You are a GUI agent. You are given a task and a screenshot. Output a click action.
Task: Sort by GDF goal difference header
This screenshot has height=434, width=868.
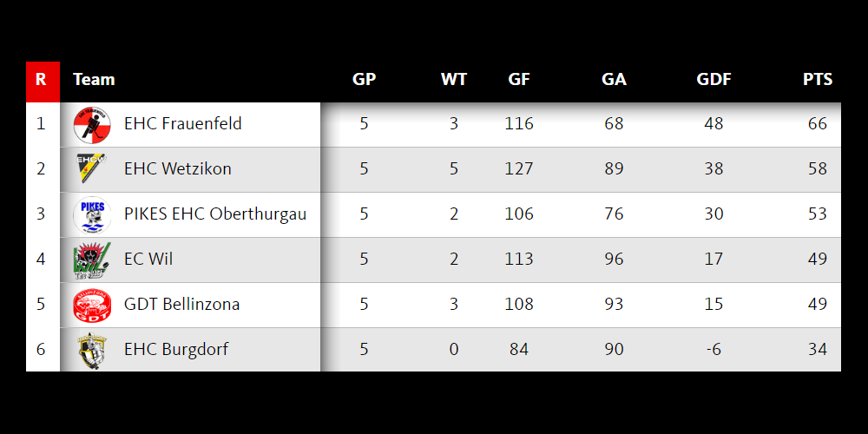[x=713, y=80]
